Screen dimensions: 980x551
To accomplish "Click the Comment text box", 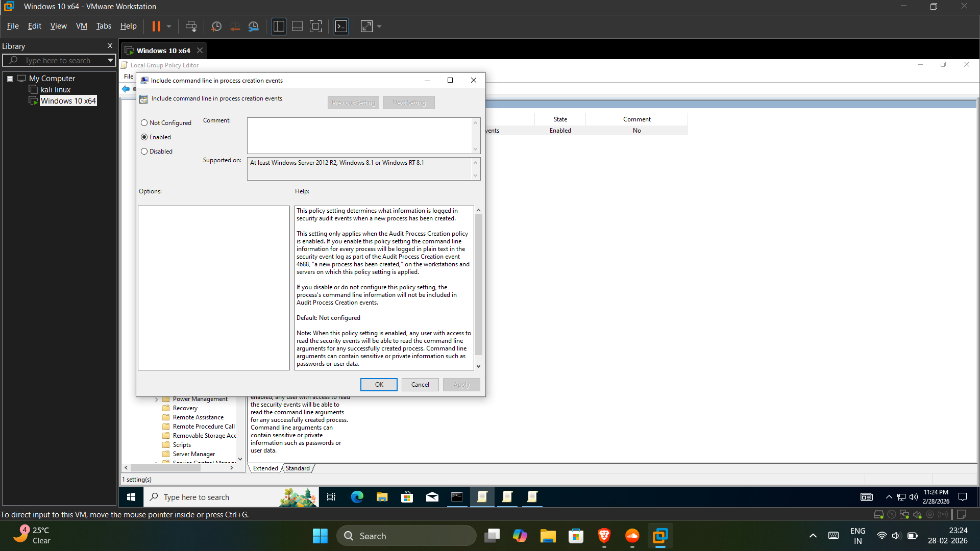I will (360, 136).
